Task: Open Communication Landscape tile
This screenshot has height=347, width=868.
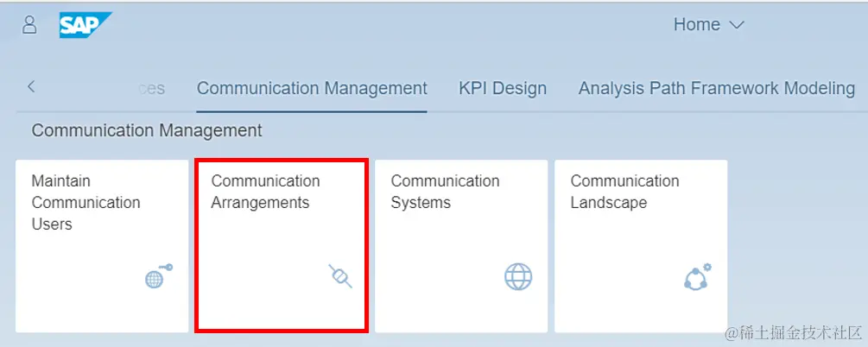Action: point(641,246)
